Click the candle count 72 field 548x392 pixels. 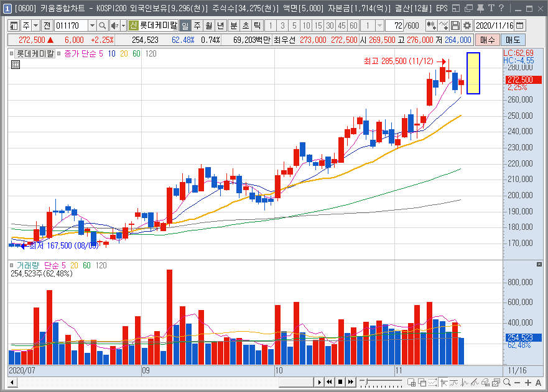pyautogui.click(x=394, y=25)
